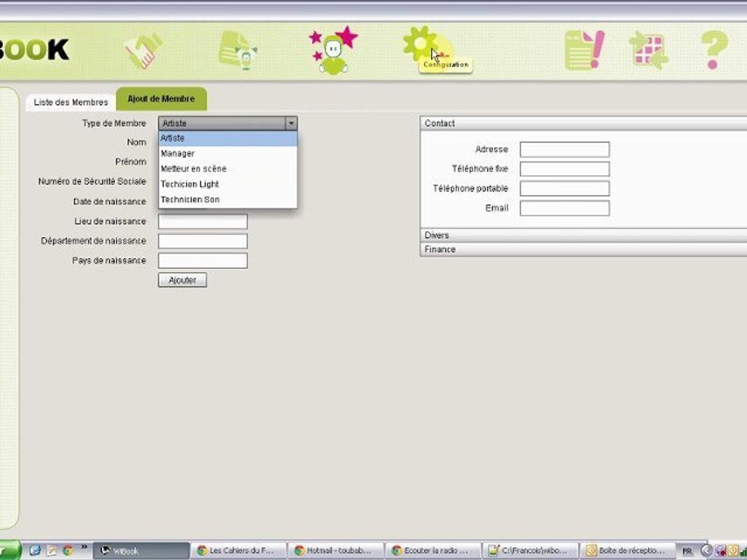Screen dimensions: 747x560
Task: Switch to Ecouter la radio taskbar window
Action: coord(433,551)
